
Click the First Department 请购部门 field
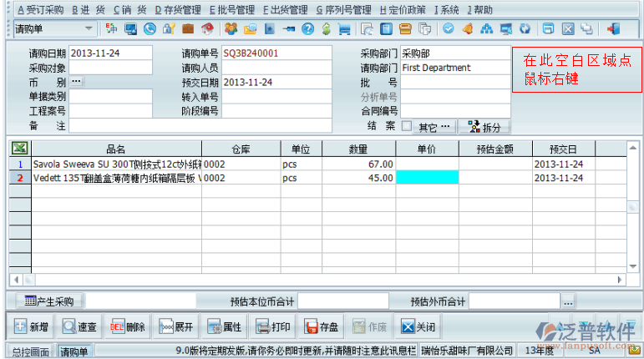pyautogui.click(x=455, y=68)
